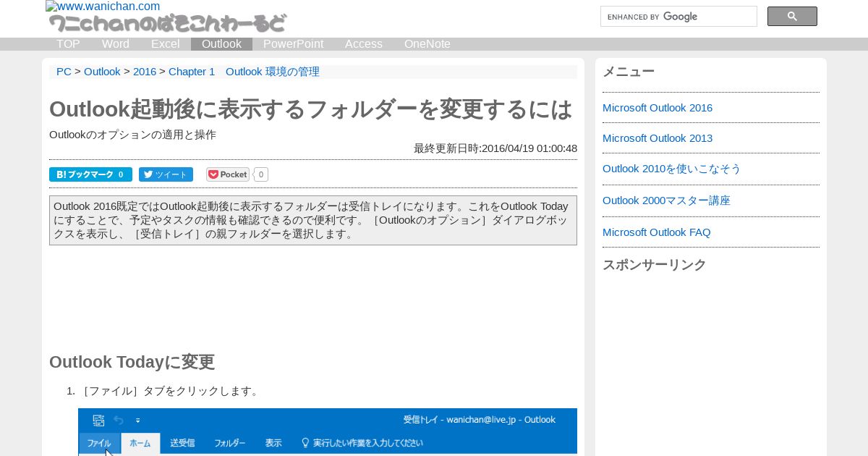Image resolution: width=868 pixels, height=456 pixels.
Task: Open the PowerPoint navigation tab
Action: pos(293,44)
